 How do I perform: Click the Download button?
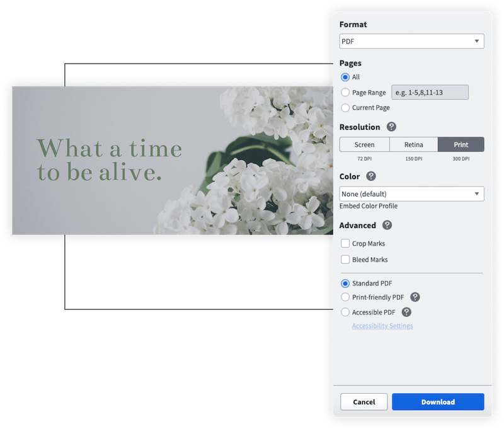(x=438, y=402)
